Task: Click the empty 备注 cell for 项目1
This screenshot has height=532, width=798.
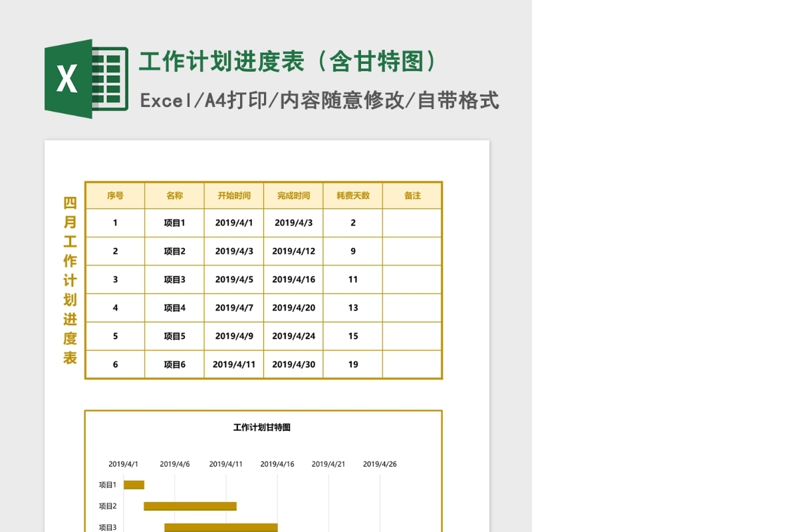Action: [x=412, y=223]
